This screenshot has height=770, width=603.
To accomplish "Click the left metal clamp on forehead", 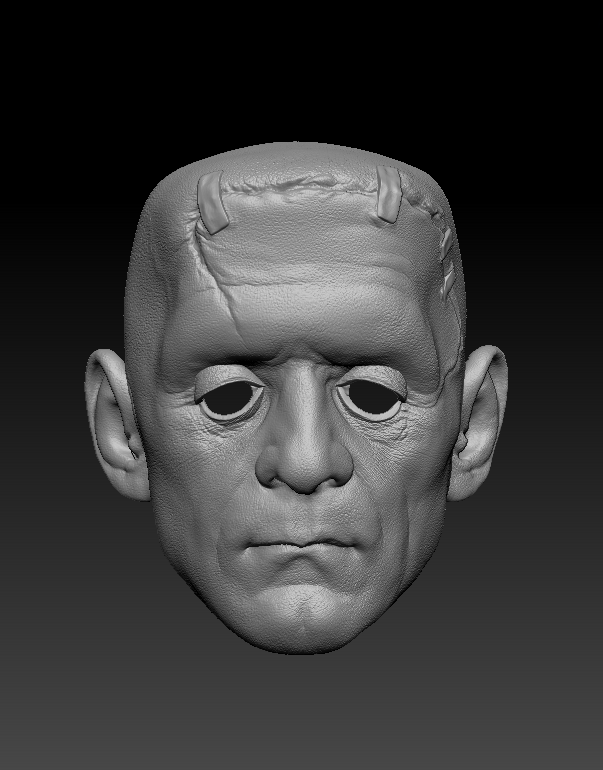I will point(212,202).
